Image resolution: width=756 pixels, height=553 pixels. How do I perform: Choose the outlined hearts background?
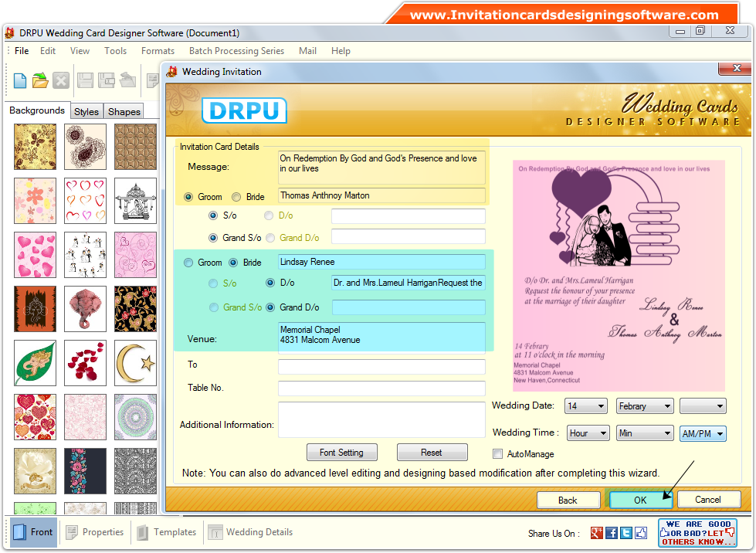pos(86,201)
